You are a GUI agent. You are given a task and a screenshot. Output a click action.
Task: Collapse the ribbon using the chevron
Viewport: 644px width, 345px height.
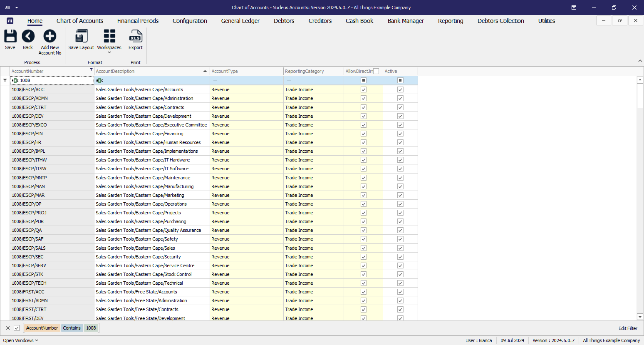[640, 61]
